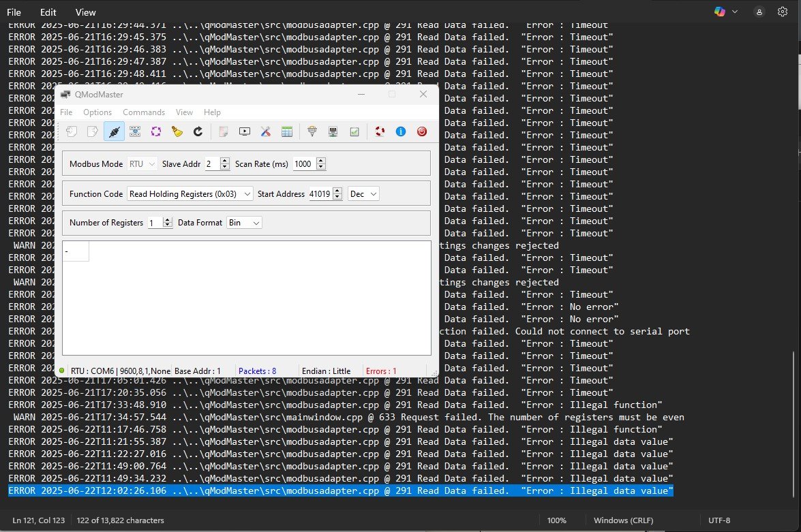Increase Slave Addr with the up arrow

[225, 161]
